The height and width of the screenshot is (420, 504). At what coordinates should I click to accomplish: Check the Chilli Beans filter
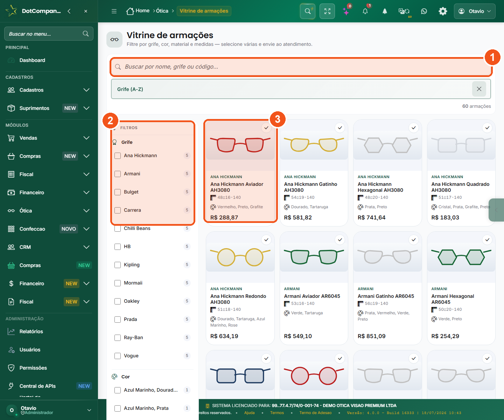click(118, 229)
